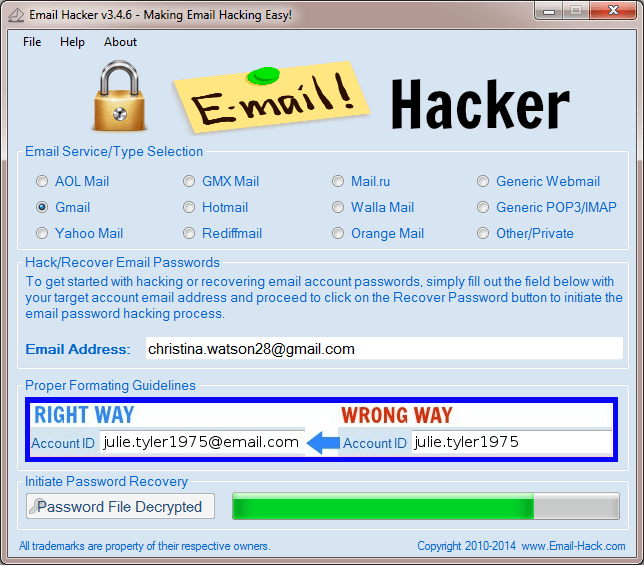
Task: Select Generic POP3/IMAP service type
Action: pyautogui.click(x=483, y=207)
